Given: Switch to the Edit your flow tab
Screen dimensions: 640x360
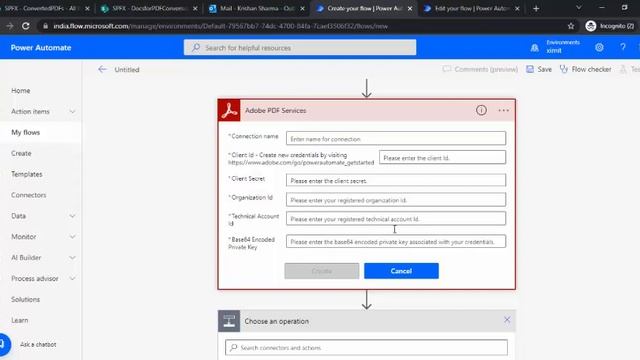Looking at the screenshot, I should 471,8.
